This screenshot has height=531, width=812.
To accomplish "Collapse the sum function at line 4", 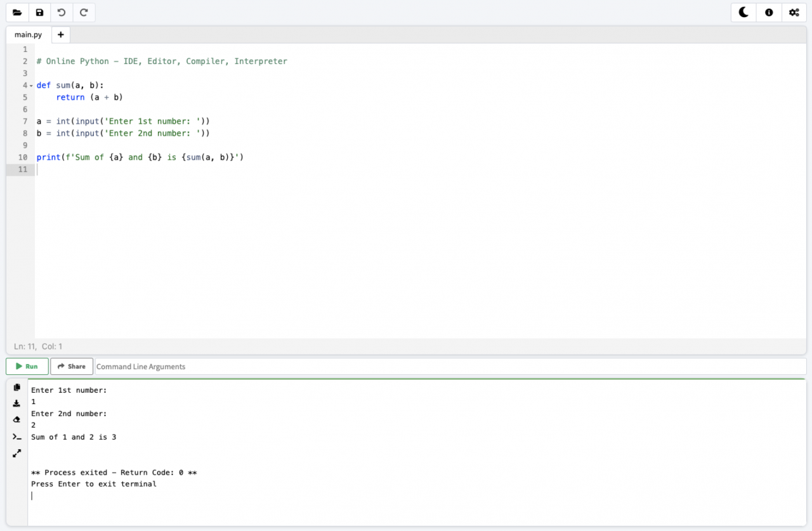I will click(x=30, y=85).
